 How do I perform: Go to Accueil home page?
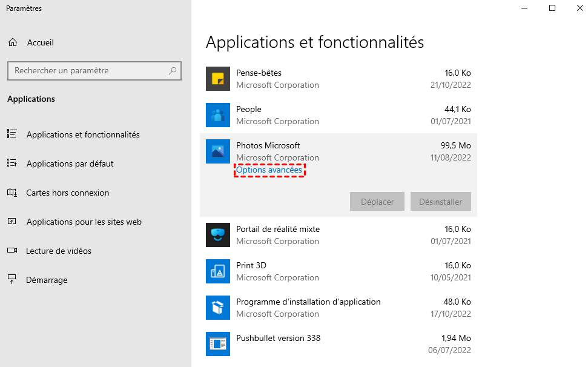click(x=40, y=42)
